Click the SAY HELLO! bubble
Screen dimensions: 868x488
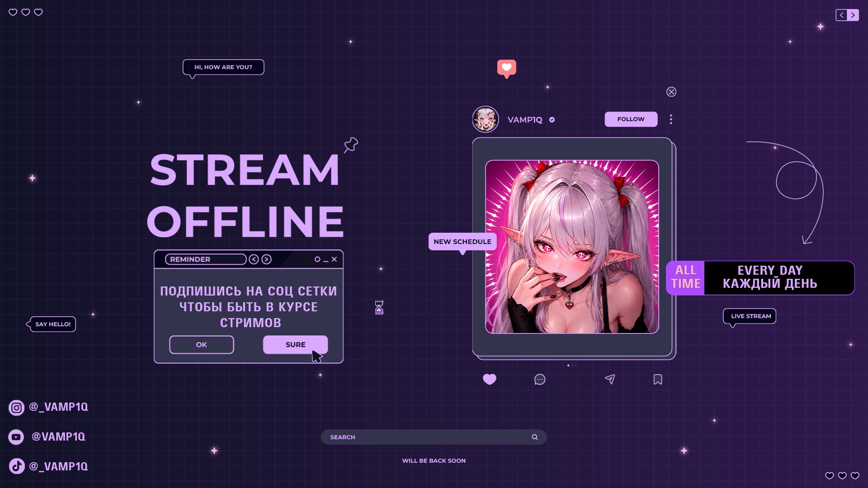point(51,324)
